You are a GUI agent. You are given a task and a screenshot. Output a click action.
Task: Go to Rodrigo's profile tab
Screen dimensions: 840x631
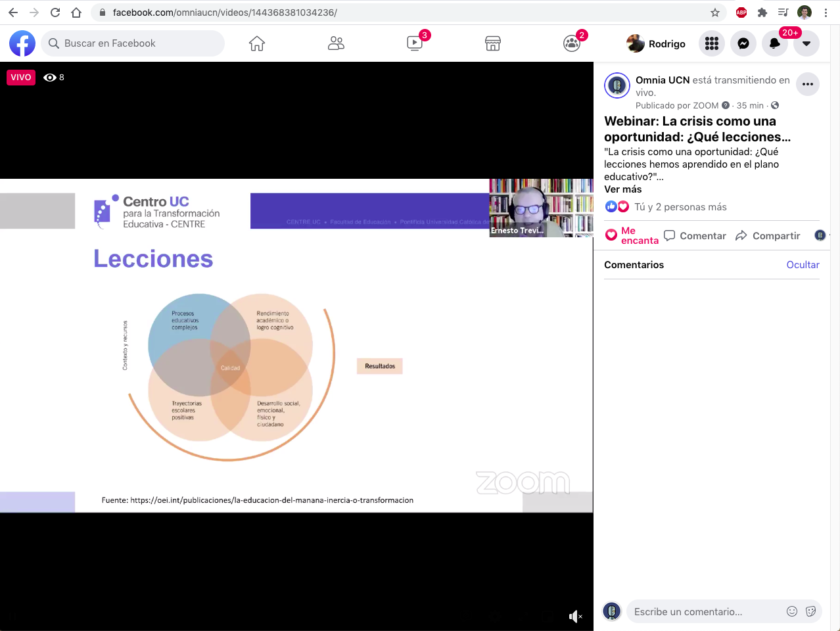(656, 43)
